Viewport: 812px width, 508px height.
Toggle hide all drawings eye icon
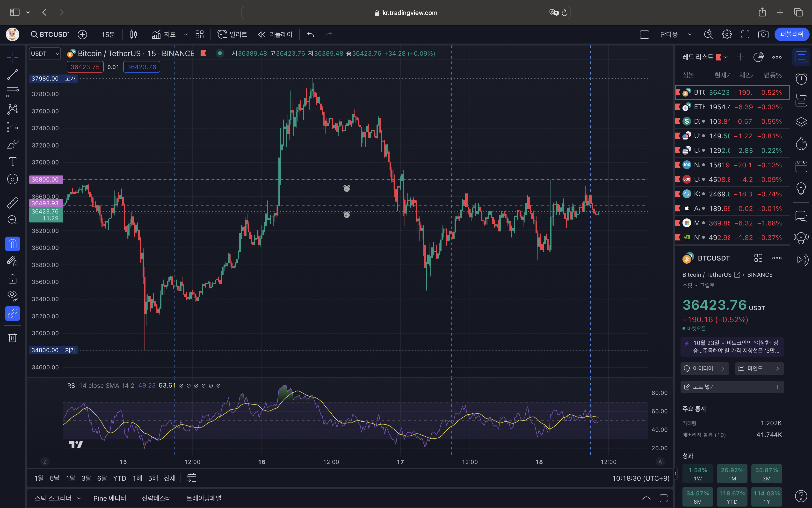(12, 296)
